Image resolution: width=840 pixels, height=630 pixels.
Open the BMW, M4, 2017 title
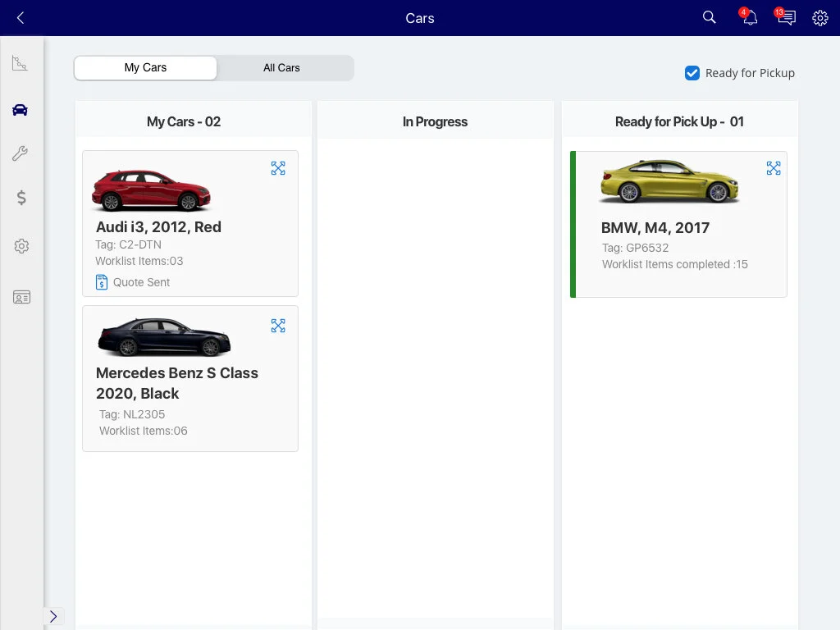[655, 228]
